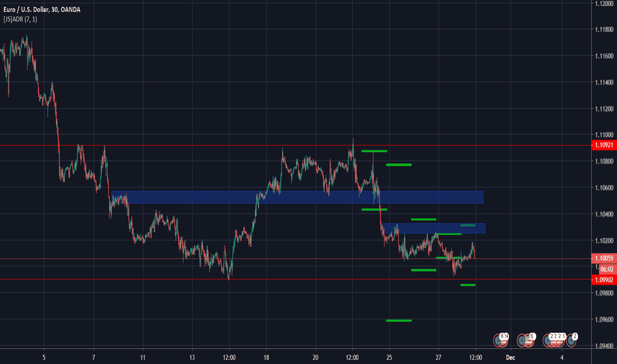This screenshot has width=617, height=364.
Task: Click the current price label 1.10059
Action: (x=602, y=259)
